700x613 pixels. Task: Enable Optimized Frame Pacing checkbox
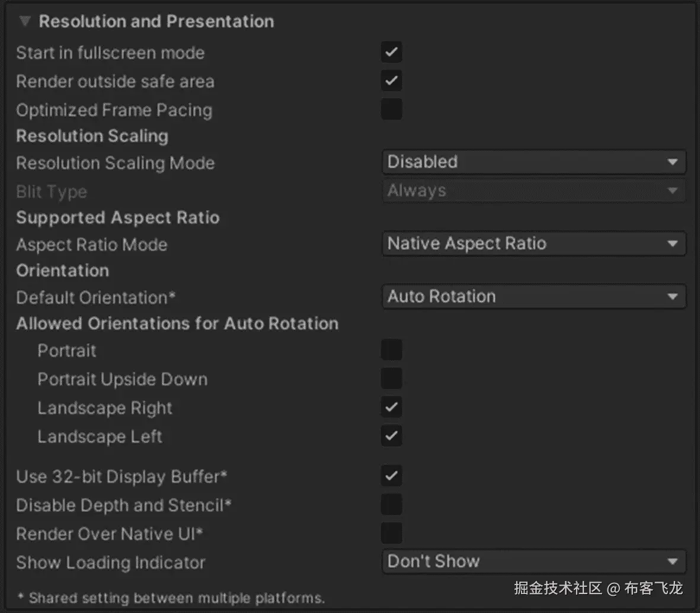click(x=391, y=110)
